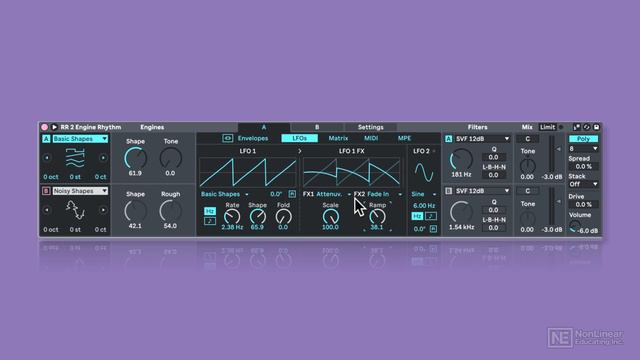Open engine B Noisy Shapes oscillator dropdown
The width and height of the screenshot is (640, 360).
[x=80, y=191]
